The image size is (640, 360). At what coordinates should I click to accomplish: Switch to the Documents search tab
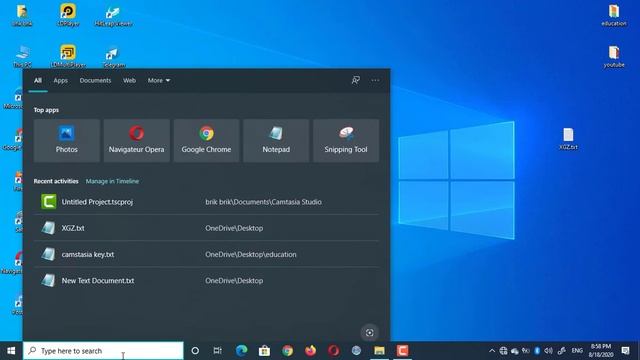point(95,80)
